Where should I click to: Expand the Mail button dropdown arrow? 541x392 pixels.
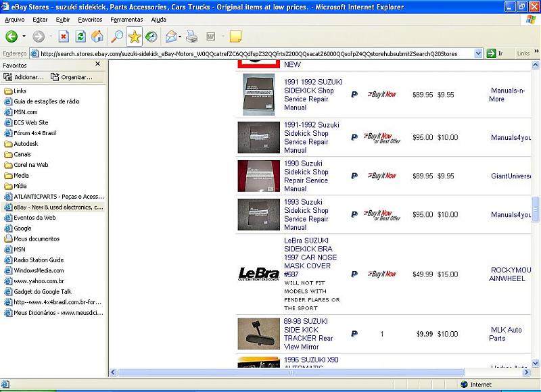(x=180, y=36)
